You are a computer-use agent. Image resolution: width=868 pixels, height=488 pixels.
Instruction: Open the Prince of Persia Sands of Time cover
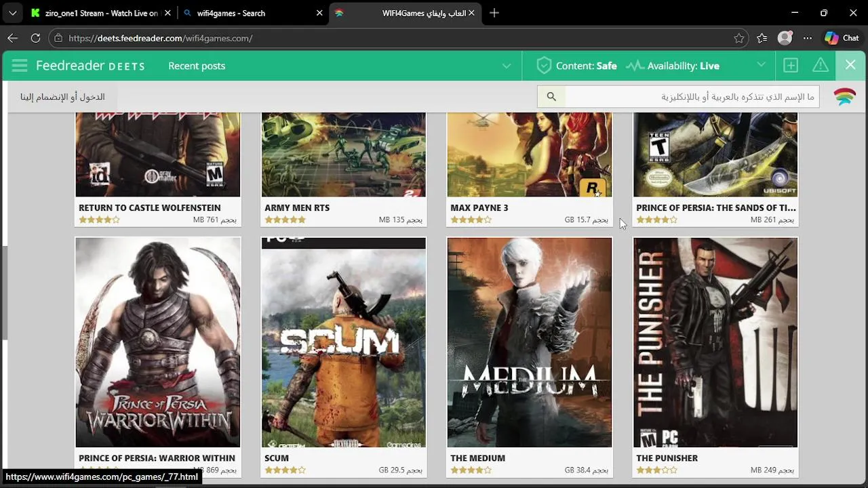click(715, 155)
